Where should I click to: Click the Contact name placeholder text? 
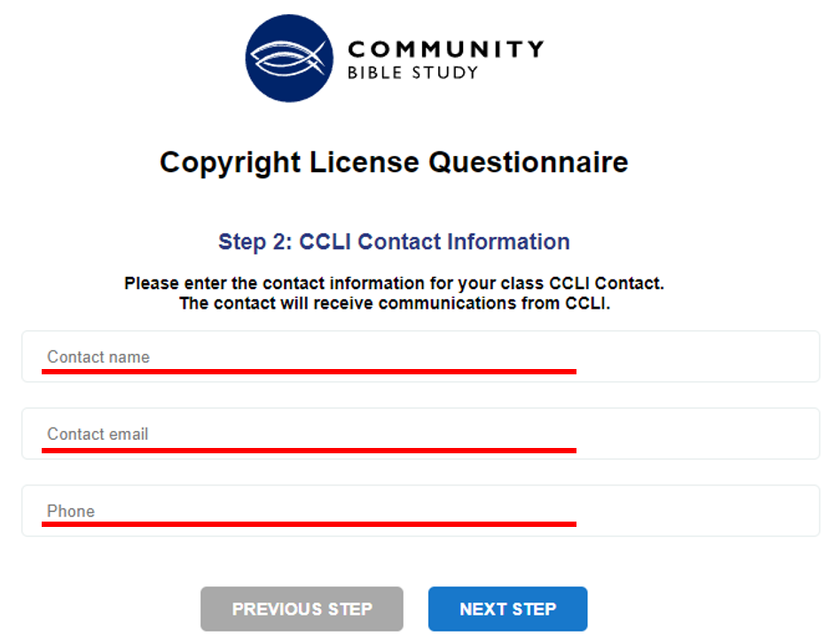pos(98,357)
